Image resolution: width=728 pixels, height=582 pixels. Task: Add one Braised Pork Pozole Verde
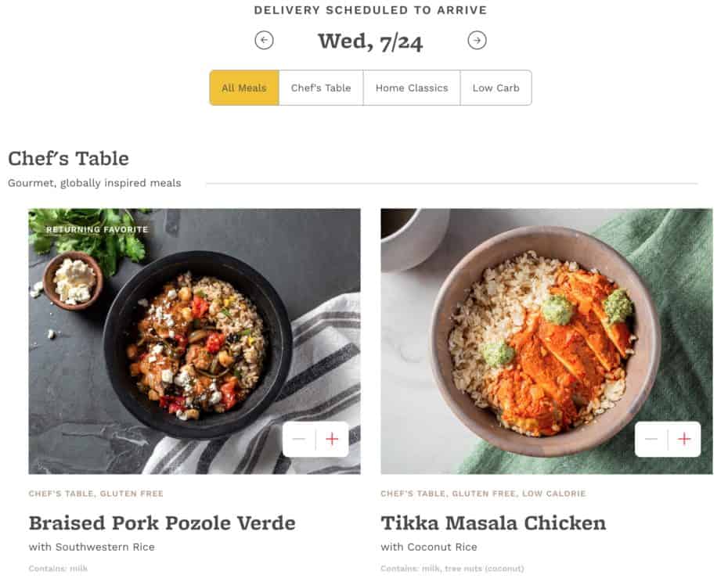(332, 440)
